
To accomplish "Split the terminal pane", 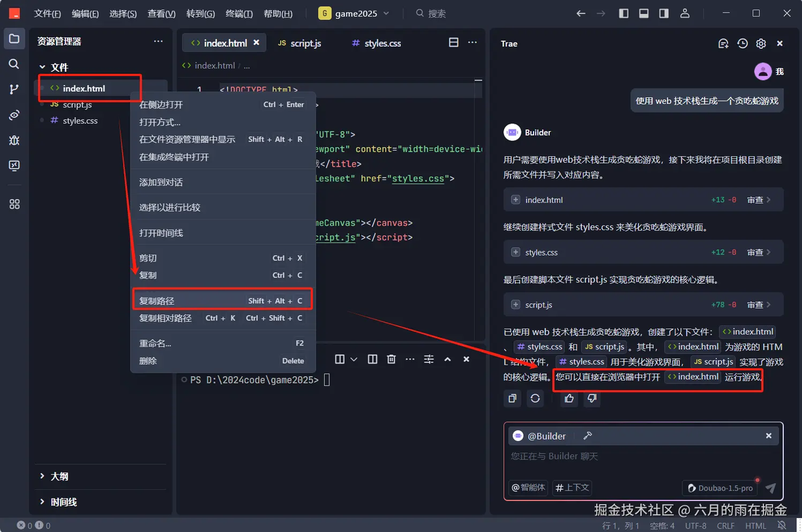I will tap(372, 359).
